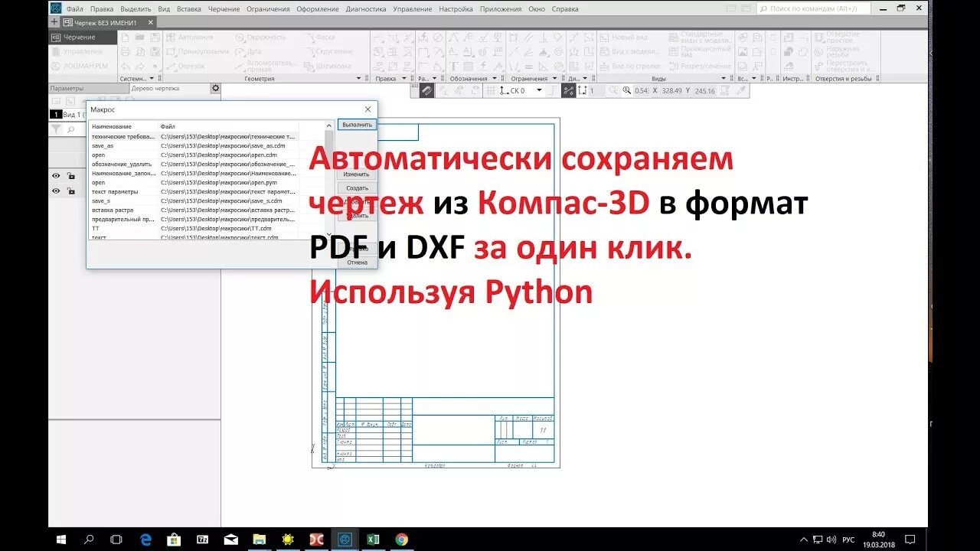Open the Диагностика menu
Image resolution: width=980 pixels, height=551 pixels.
coord(366,9)
